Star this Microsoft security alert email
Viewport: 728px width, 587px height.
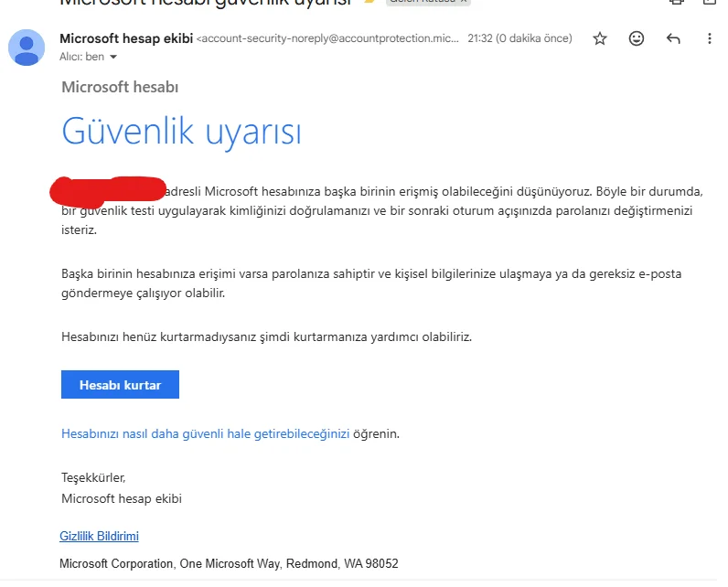pyautogui.click(x=600, y=38)
